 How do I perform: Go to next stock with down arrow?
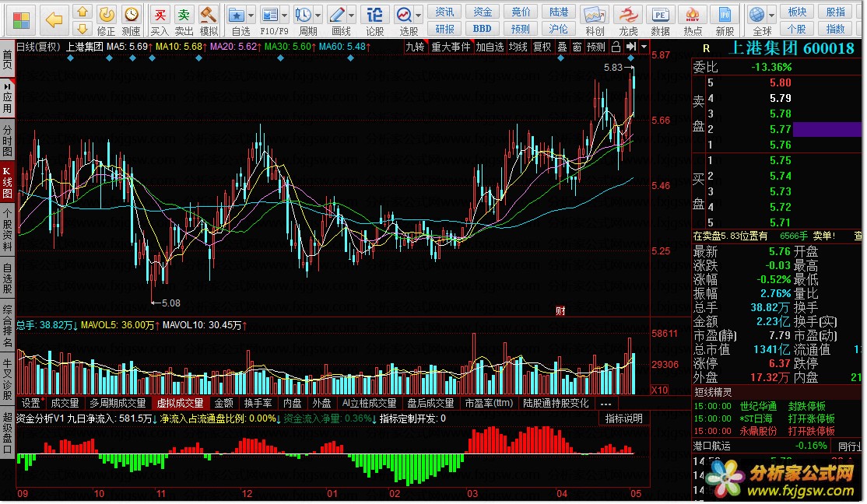(x=82, y=28)
